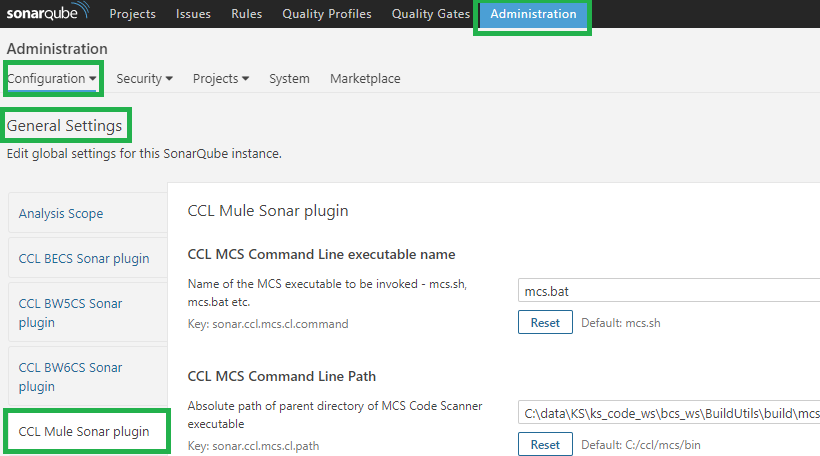Click the 'Default: mcs.sh' text
The height and width of the screenshot is (456, 820).
coord(621,323)
